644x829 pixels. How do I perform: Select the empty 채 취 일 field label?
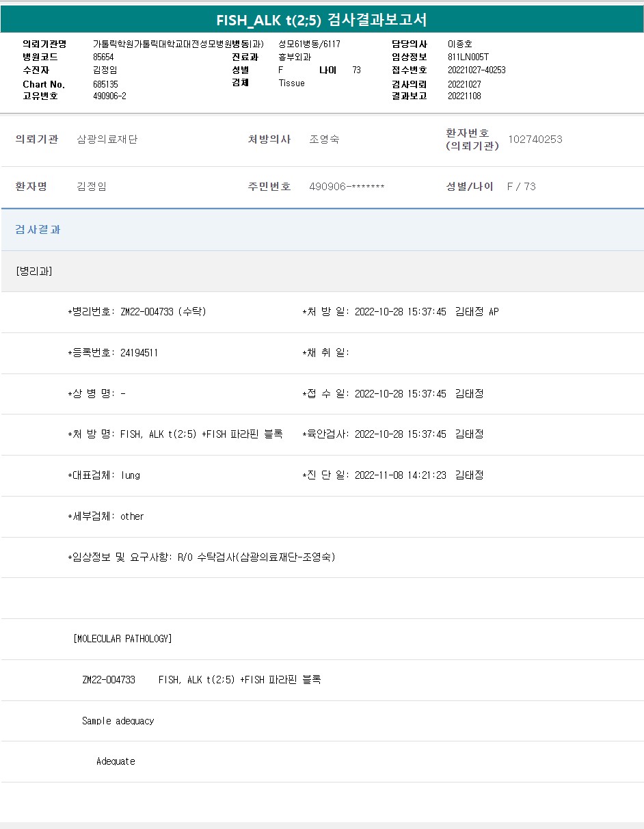tap(326, 353)
